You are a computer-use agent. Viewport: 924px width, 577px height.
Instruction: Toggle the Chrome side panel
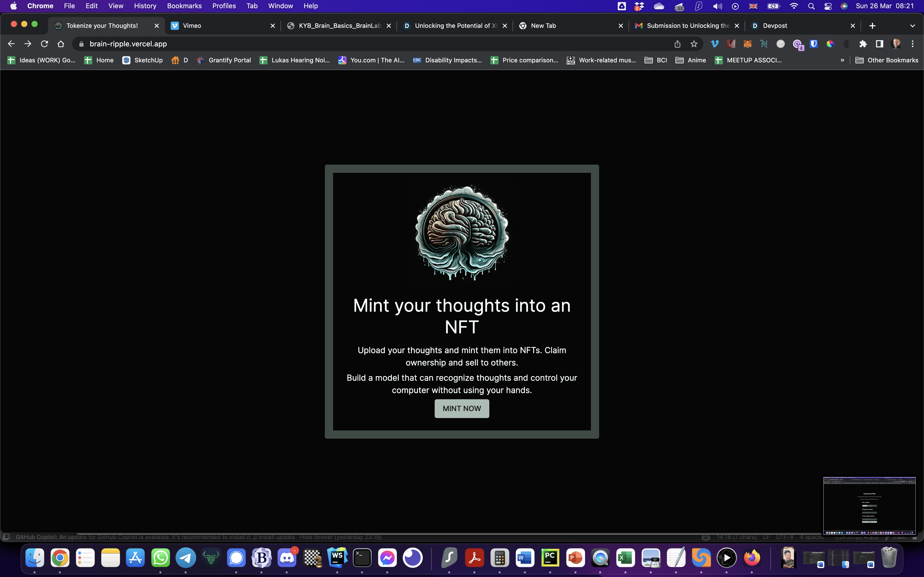coord(879,44)
